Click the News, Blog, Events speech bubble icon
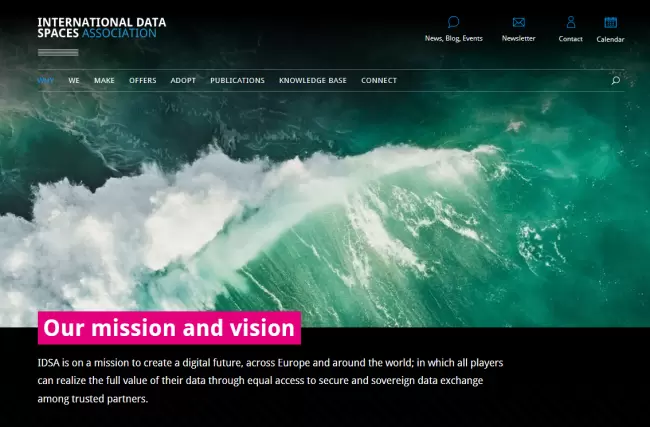 pyautogui.click(x=453, y=22)
